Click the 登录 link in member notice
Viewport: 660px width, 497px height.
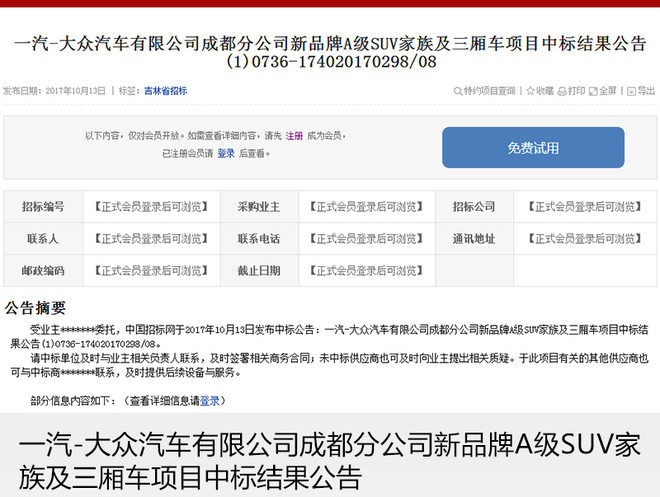(226, 154)
